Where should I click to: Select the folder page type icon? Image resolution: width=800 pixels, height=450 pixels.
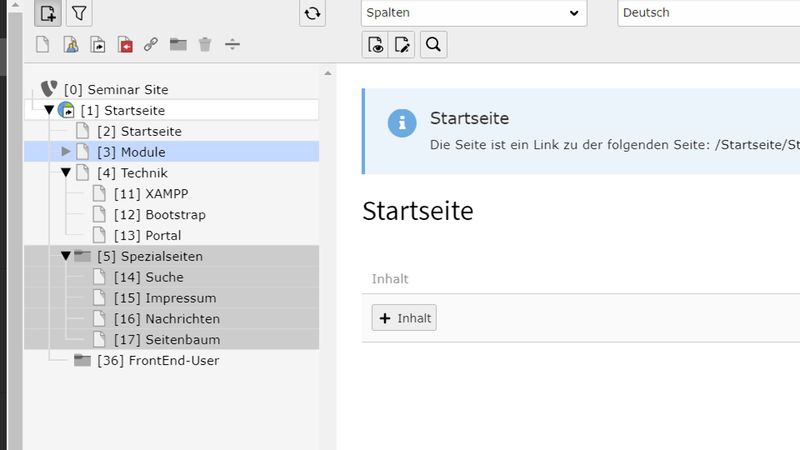pos(178,44)
